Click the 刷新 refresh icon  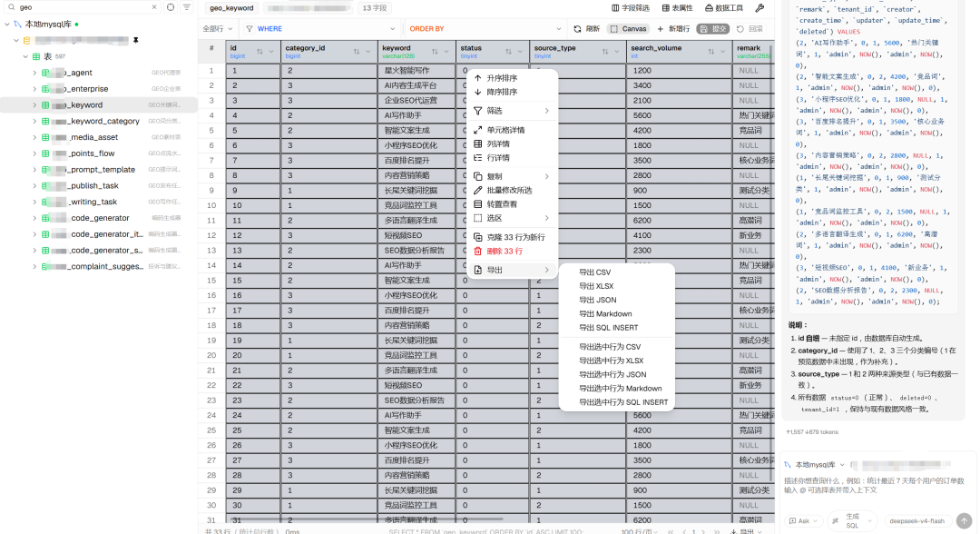click(x=577, y=29)
